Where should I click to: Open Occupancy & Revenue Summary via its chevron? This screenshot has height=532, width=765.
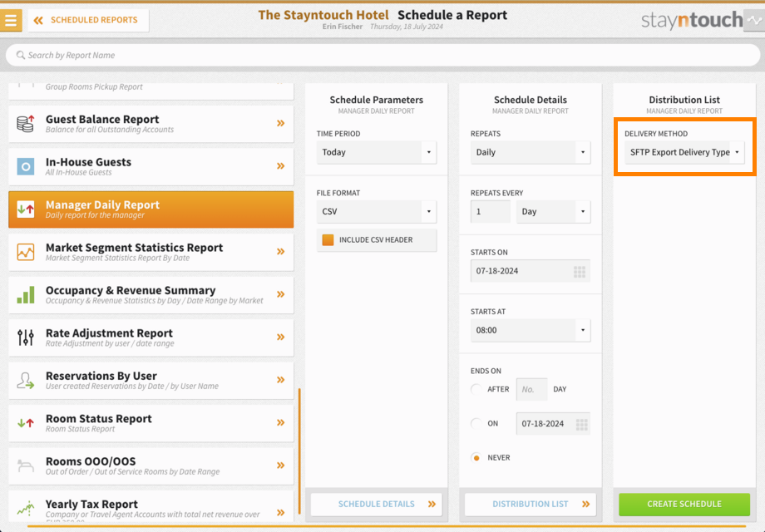click(280, 294)
